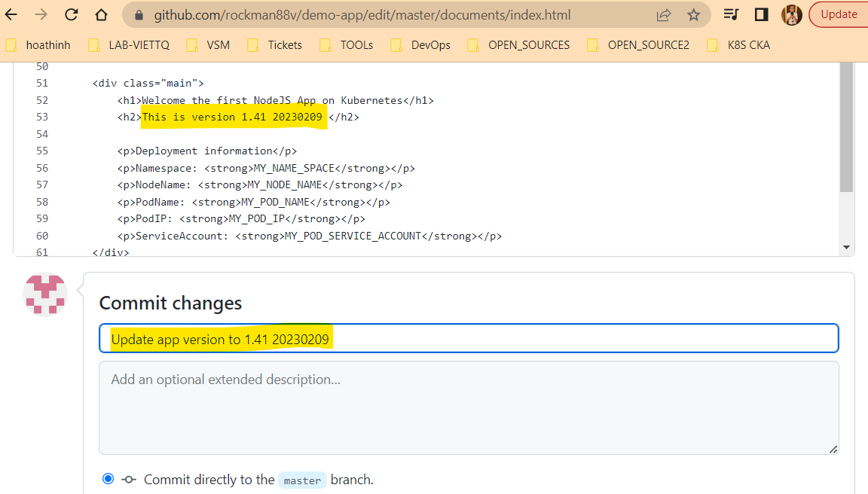Go back to the previous page
Screen dimensions: 868x494
tap(11, 14)
